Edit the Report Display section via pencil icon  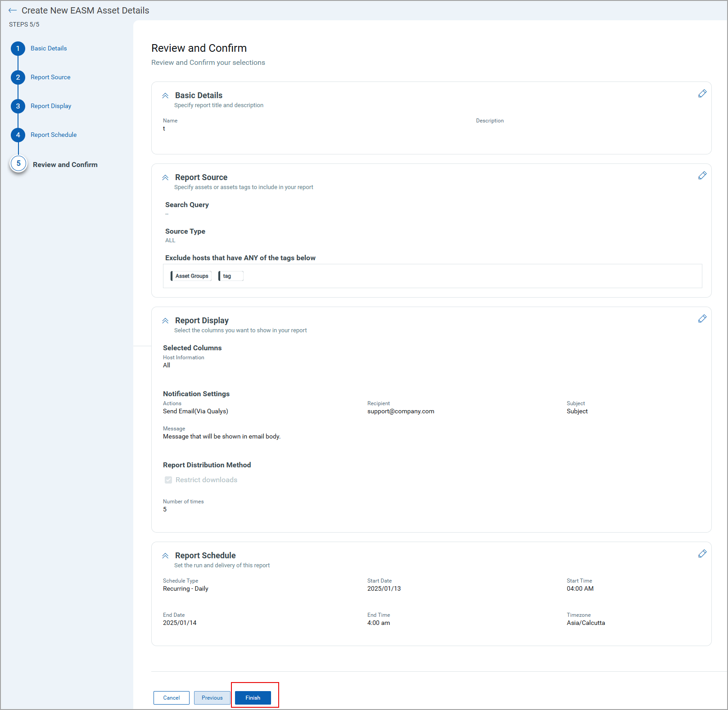pos(703,319)
